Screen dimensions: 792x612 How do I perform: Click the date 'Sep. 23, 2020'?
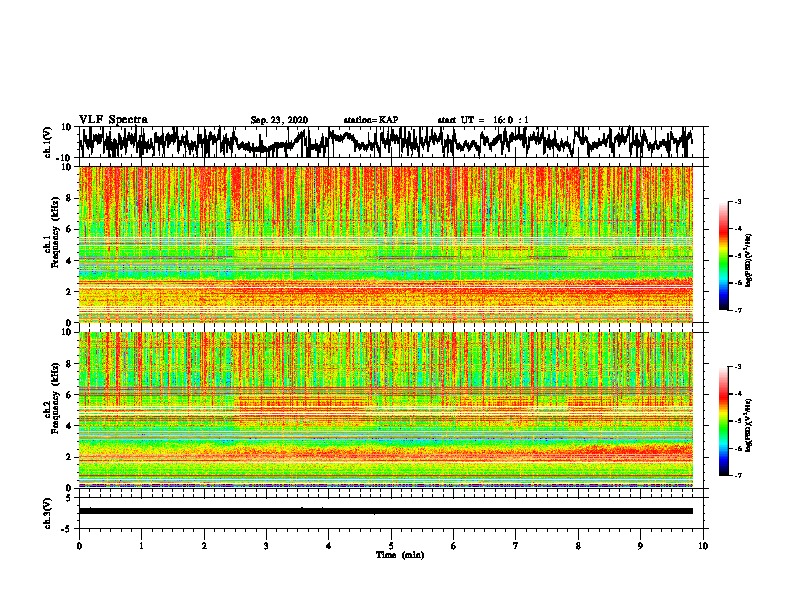click(279, 120)
